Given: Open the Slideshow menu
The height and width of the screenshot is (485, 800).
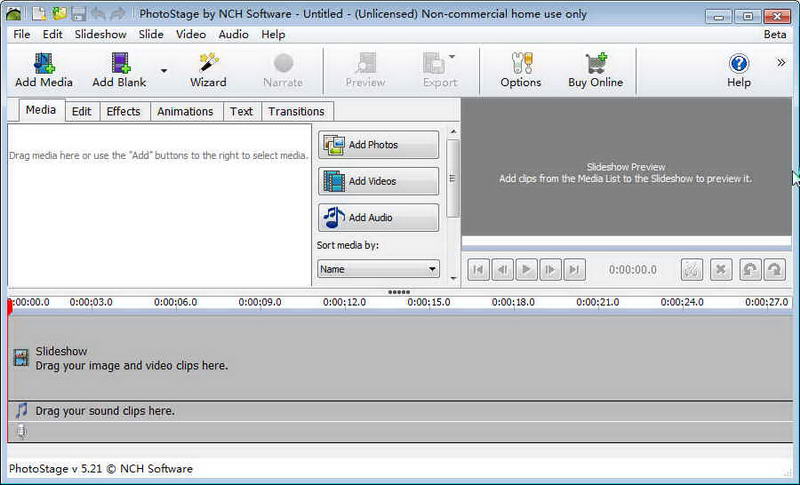Looking at the screenshot, I should tap(100, 34).
